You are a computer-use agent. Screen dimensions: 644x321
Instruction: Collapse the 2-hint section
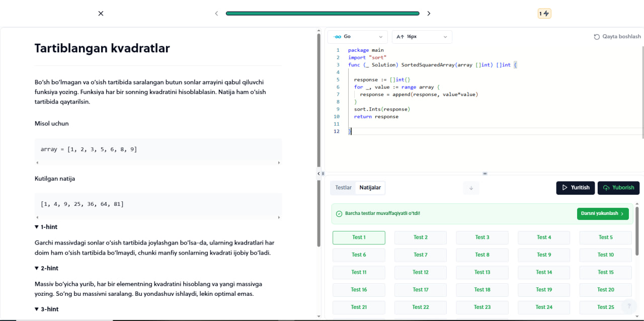[x=46, y=268]
